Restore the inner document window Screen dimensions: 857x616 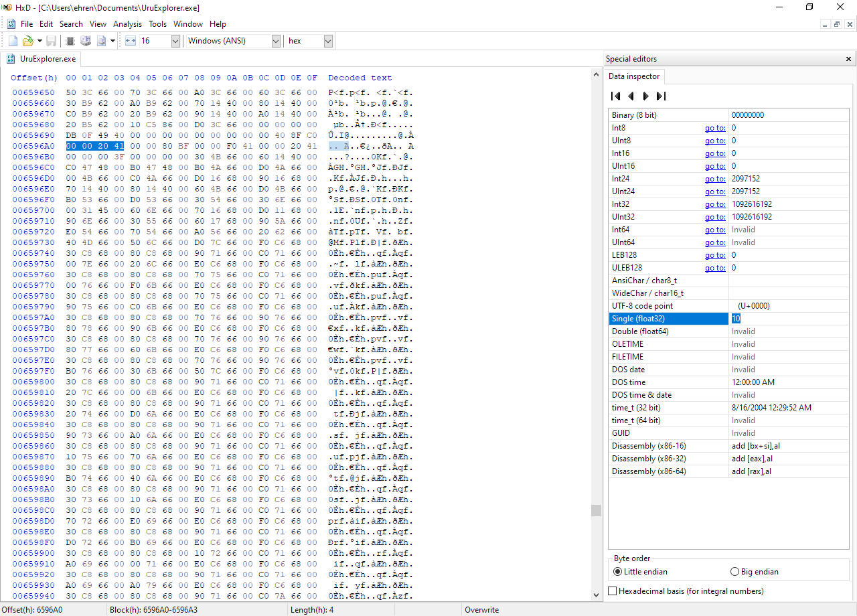(837, 24)
